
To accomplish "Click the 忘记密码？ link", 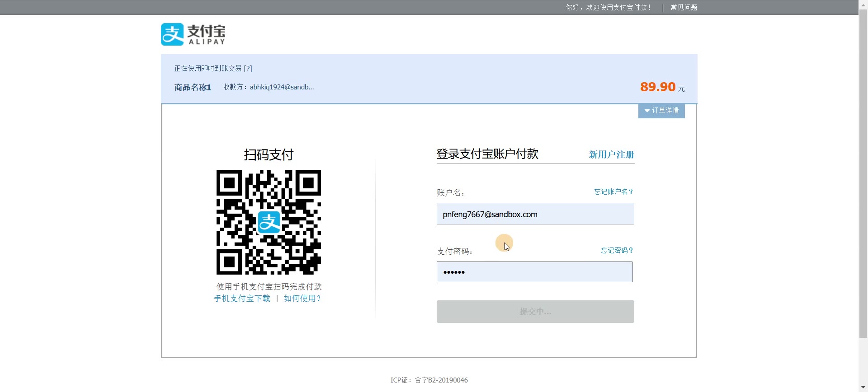I will pyautogui.click(x=617, y=251).
